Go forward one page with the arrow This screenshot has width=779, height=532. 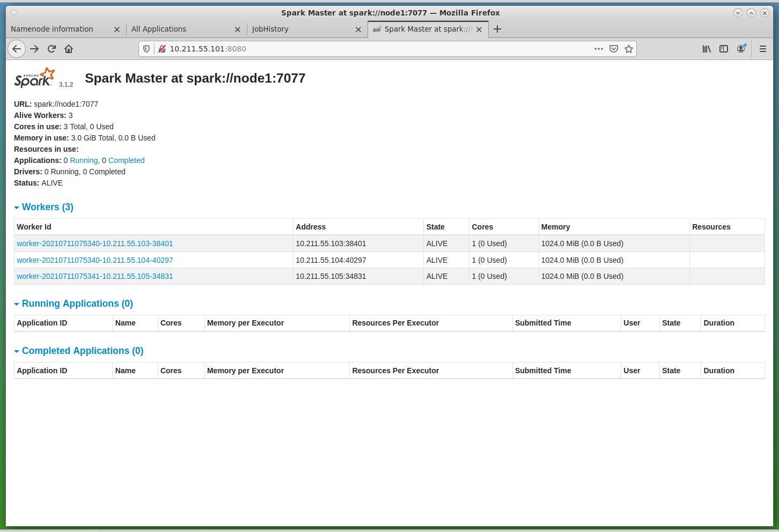34,49
